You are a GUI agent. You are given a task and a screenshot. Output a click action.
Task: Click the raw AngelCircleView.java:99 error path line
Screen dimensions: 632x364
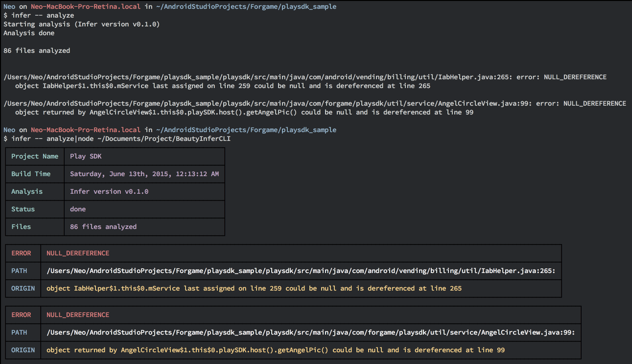(x=314, y=104)
